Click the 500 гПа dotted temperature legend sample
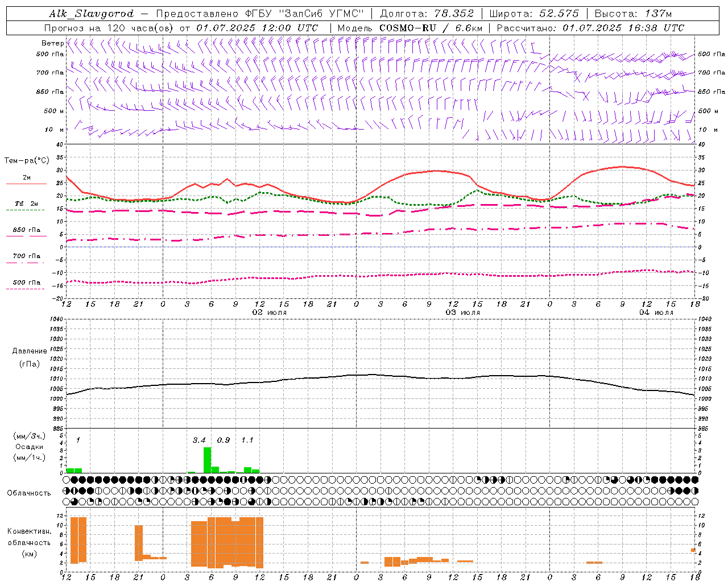The width and height of the screenshot is (728, 582). click(26, 289)
